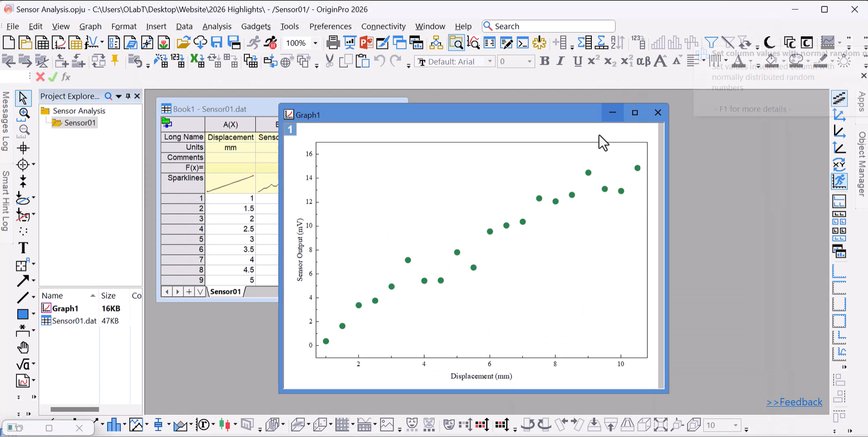The width and height of the screenshot is (868, 437).
Task: Toggle Bold text formatting
Action: (x=545, y=61)
